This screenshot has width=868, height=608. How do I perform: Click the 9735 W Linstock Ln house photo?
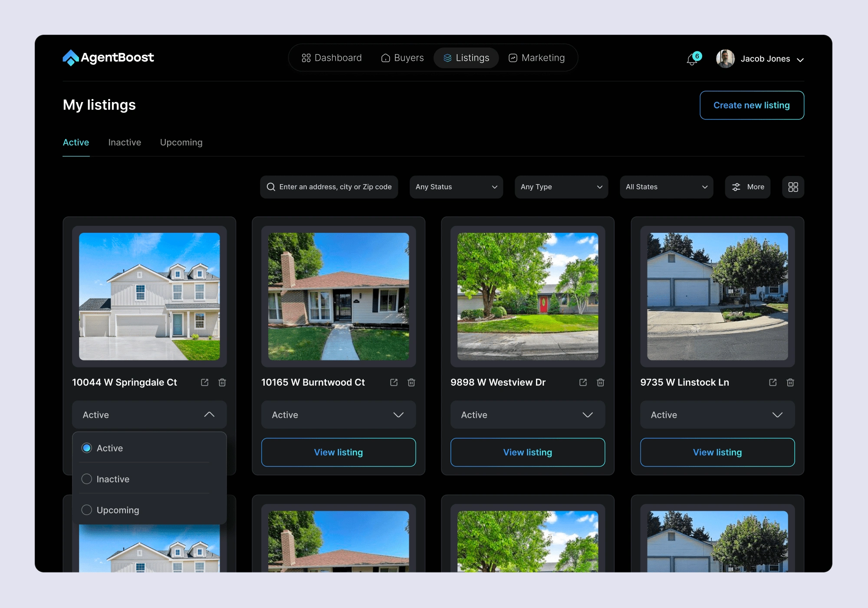[x=717, y=296]
